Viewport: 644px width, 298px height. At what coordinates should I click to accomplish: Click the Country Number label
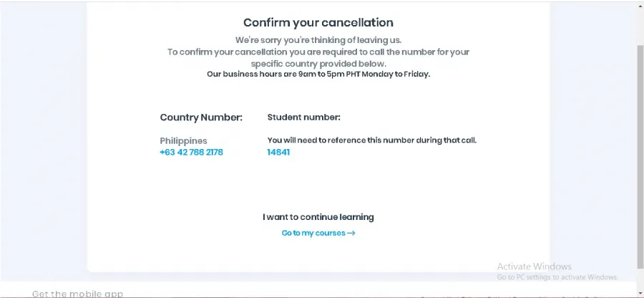201,117
